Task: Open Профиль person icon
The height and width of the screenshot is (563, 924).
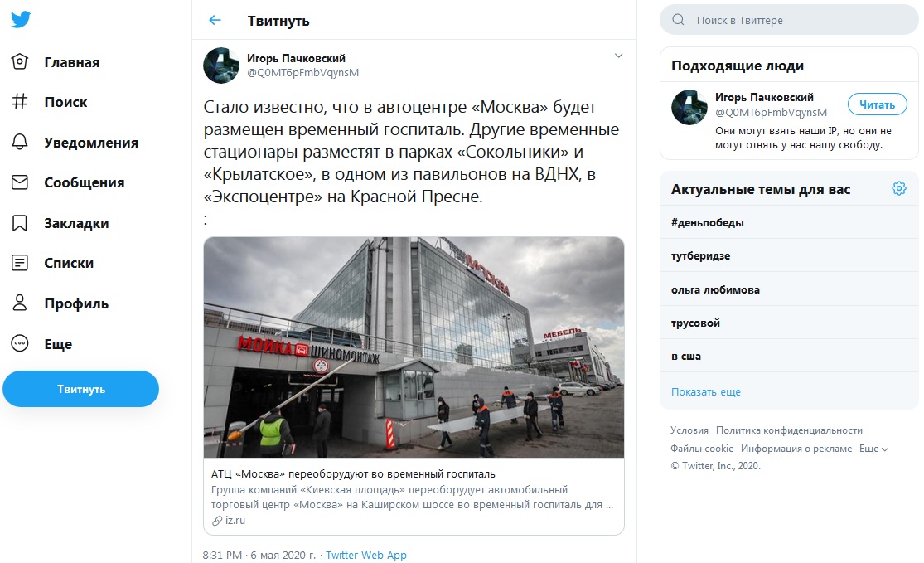Action: pos(19,303)
